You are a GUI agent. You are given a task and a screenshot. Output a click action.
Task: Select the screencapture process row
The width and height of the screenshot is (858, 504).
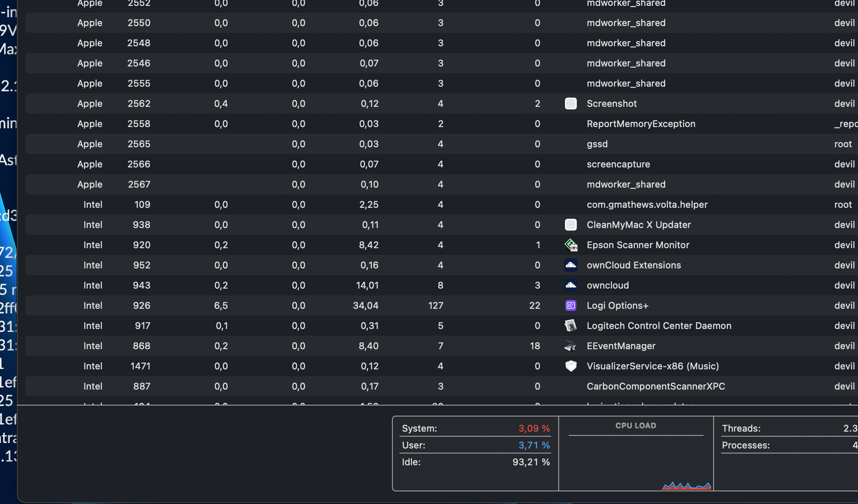[618, 164]
